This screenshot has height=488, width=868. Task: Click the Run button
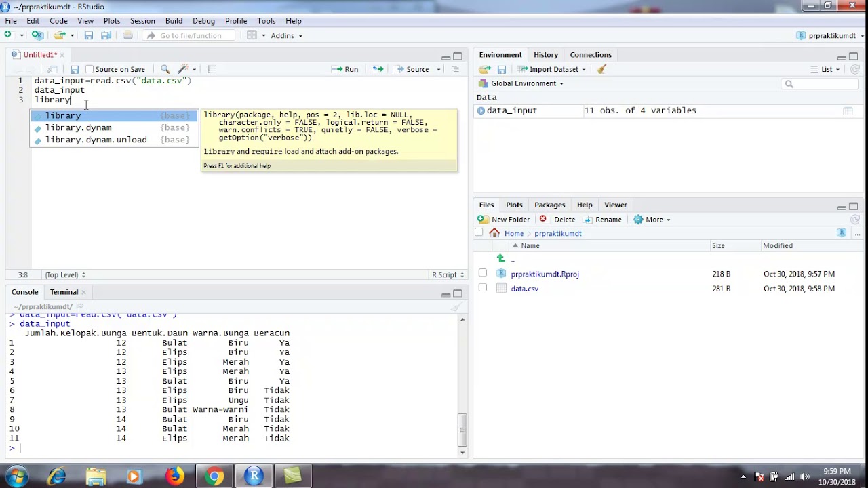(345, 69)
